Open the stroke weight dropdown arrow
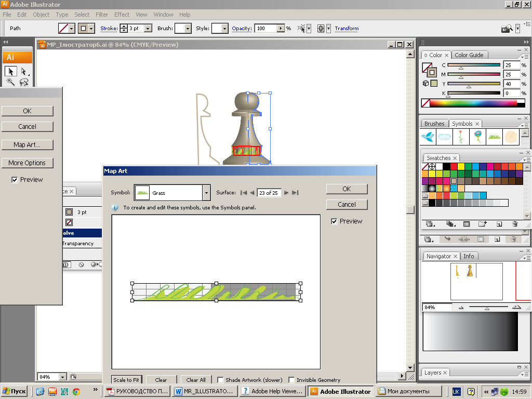 148,28
